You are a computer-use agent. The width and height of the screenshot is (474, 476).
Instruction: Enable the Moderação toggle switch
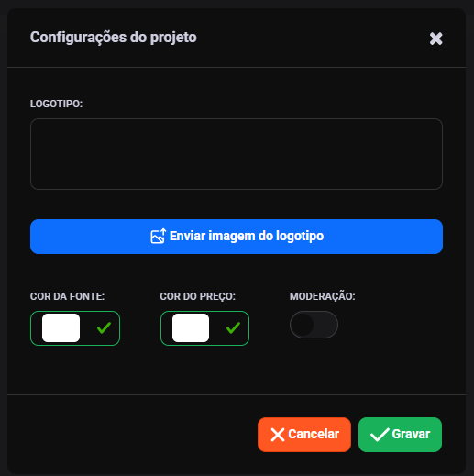(x=314, y=325)
